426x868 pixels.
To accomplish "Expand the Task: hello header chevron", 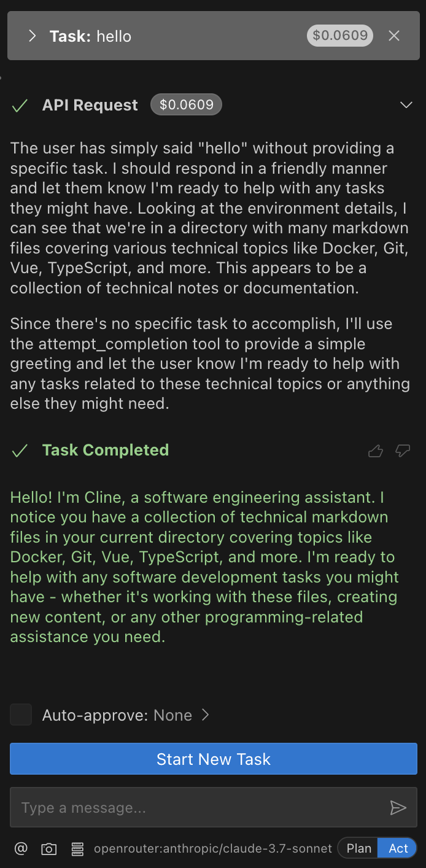I will 33,36.
